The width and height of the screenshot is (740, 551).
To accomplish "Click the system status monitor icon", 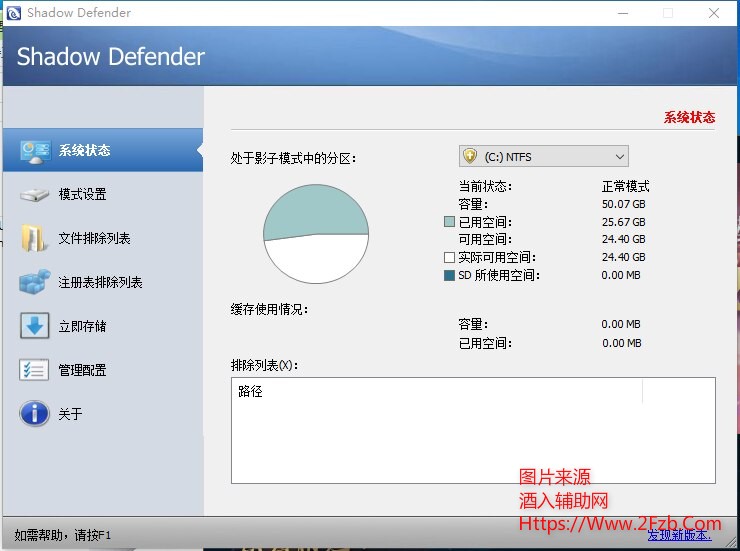I will (35, 151).
